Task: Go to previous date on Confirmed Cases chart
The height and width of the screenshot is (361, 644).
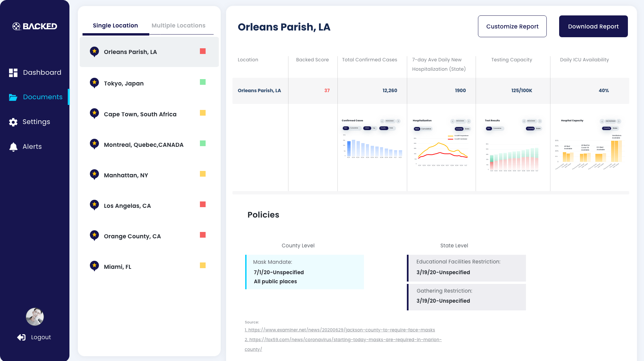Action: [x=382, y=121]
